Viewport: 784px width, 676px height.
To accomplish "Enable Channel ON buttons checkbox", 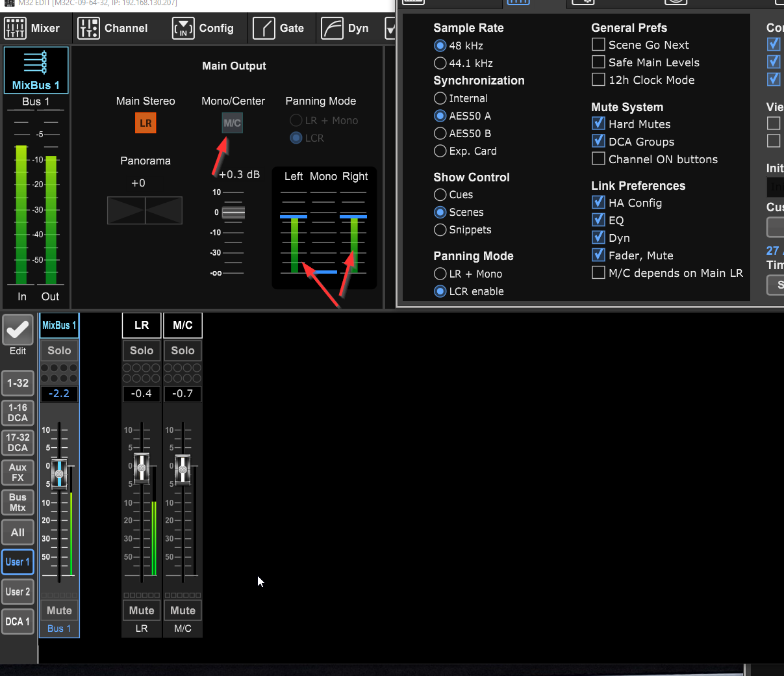I will 598,159.
